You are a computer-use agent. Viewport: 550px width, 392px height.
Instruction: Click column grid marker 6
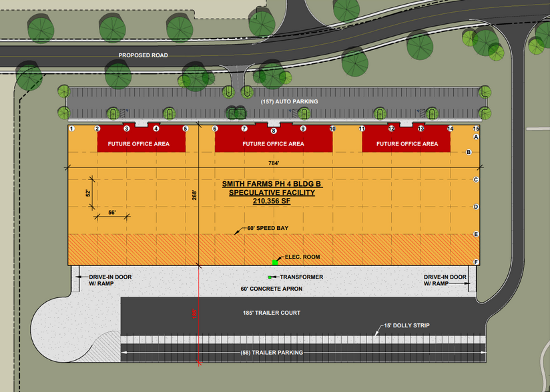(x=215, y=129)
